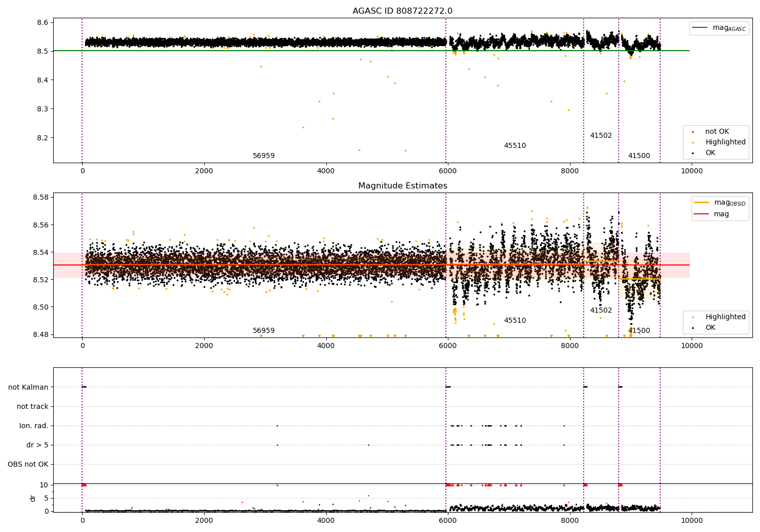Click the red 'mag' legend entry

(712, 214)
